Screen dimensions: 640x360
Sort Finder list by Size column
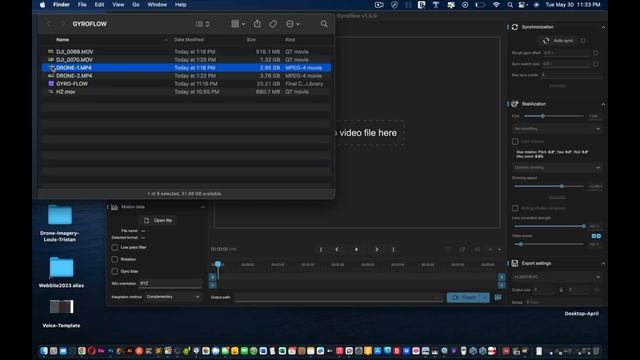point(251,40)
